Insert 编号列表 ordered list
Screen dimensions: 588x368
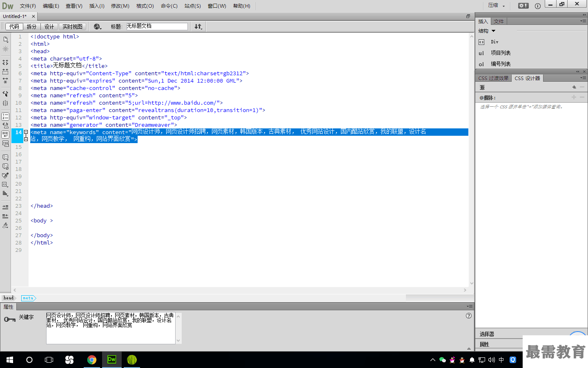(501, 64)
